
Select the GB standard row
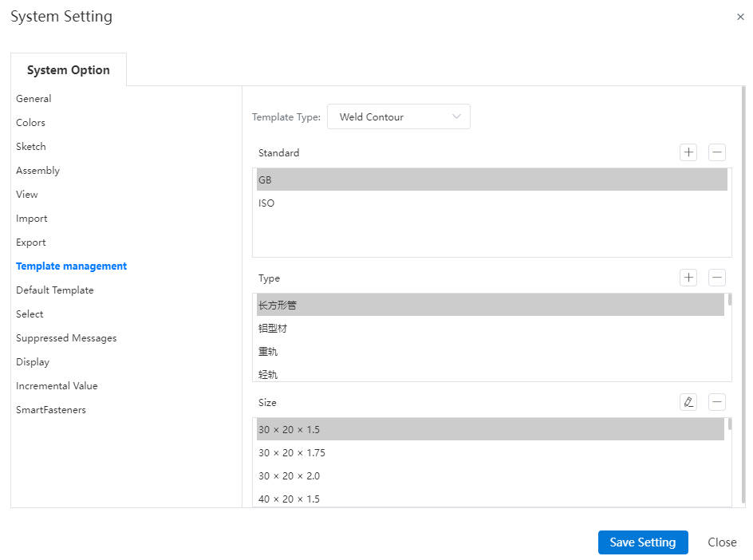(491, 179)
